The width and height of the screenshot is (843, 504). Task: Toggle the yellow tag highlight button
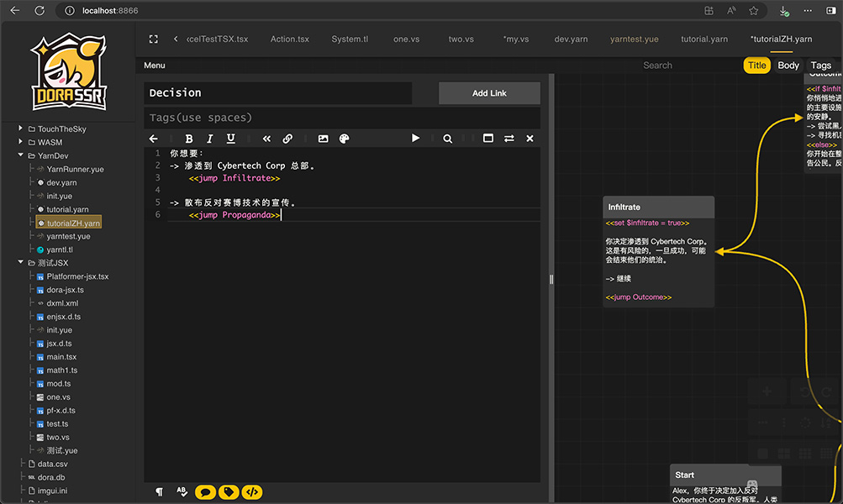[x=228, y=492]
